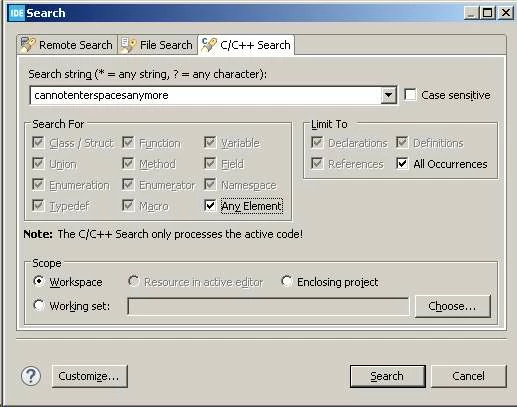Uncheck the Any Element checkbox
The height and width of the screenshot is (407, 517).
(x=210, y=206)
